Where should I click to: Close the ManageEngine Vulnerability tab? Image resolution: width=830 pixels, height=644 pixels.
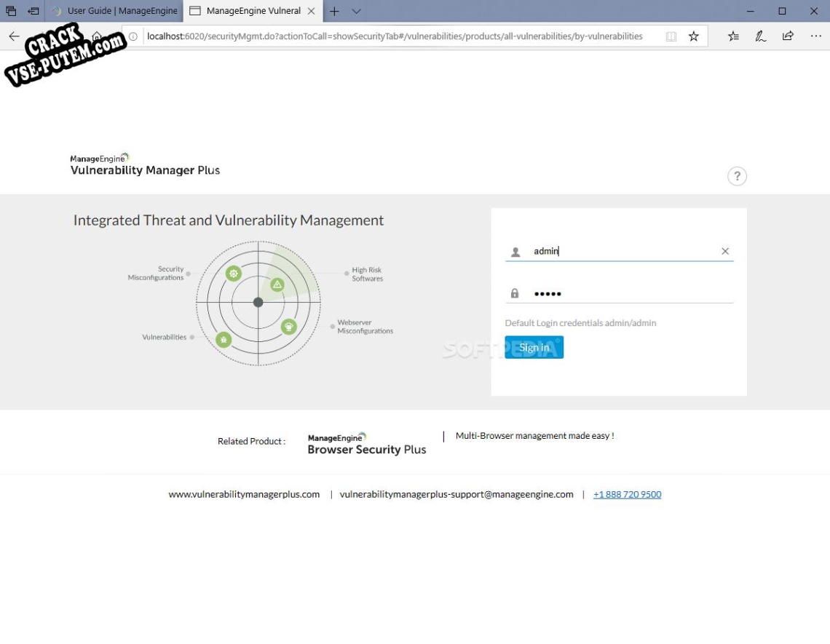(312, 11)
